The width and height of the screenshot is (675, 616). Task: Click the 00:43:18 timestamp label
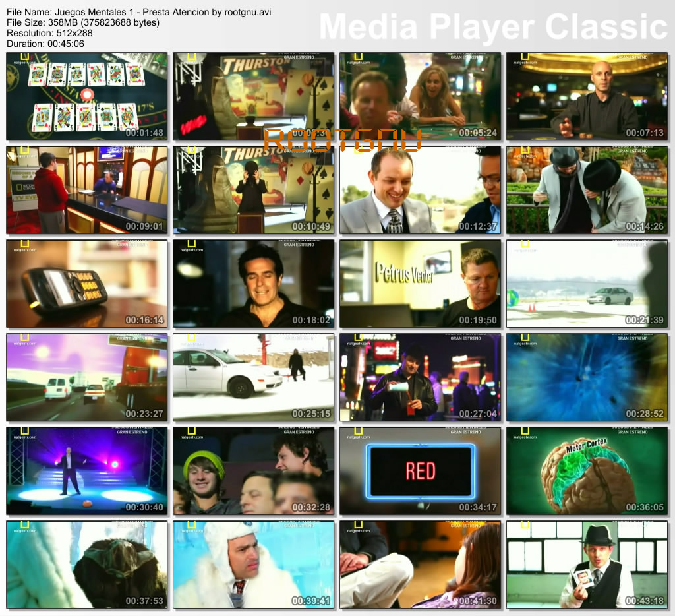tap(645, 601)
